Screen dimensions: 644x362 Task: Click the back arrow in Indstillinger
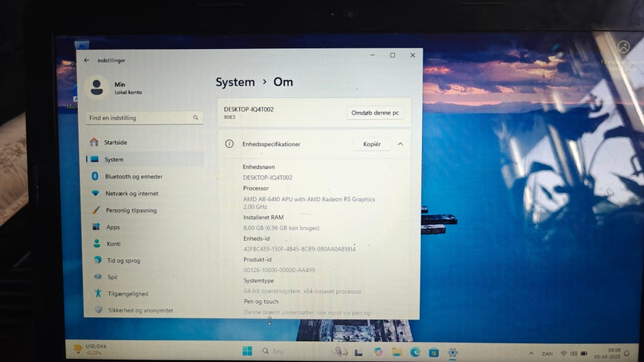pyautogui.click(x=87, y=60)
